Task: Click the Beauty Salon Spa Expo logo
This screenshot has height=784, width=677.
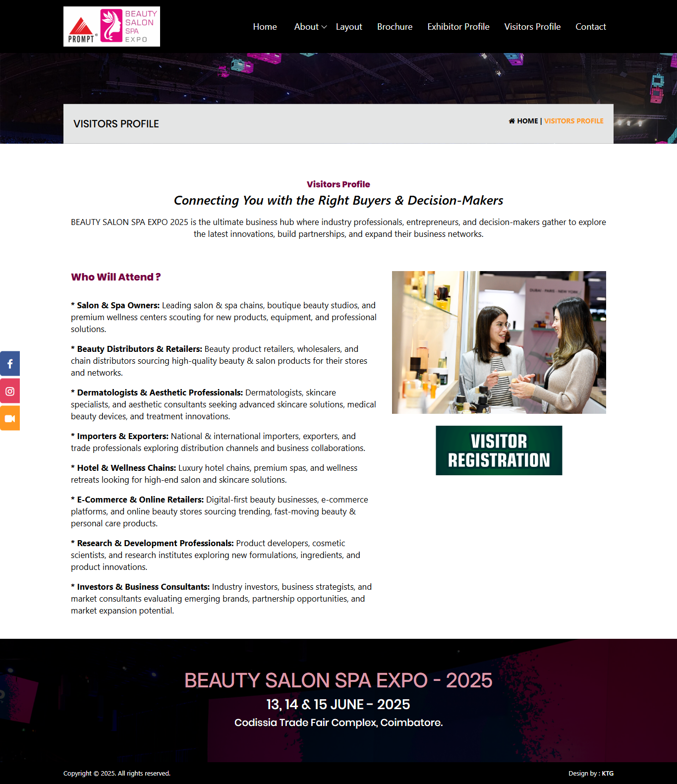Action: click(112, 27)
